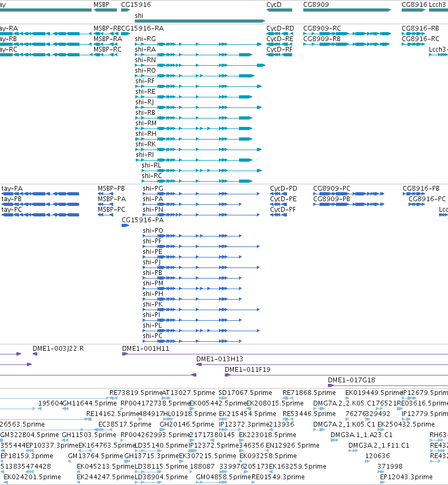
Task: Select protein shi-PN label
Action: click(x=153, y=210)
